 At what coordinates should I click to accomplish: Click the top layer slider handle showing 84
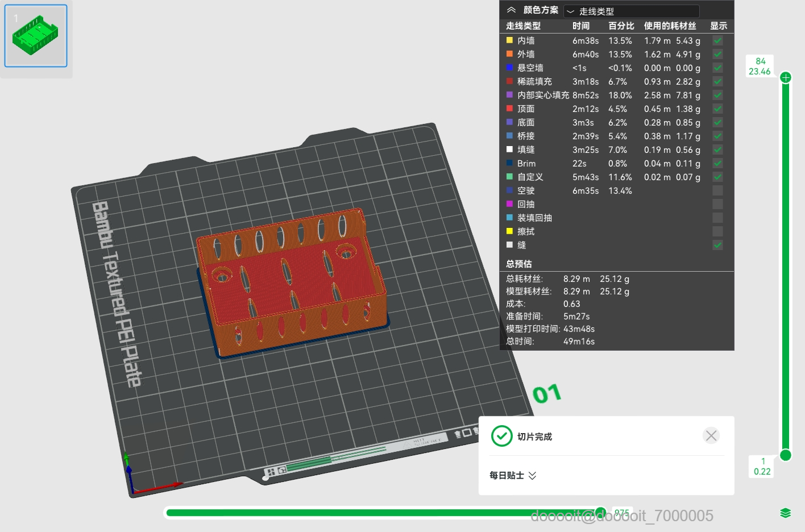[785, 77]
